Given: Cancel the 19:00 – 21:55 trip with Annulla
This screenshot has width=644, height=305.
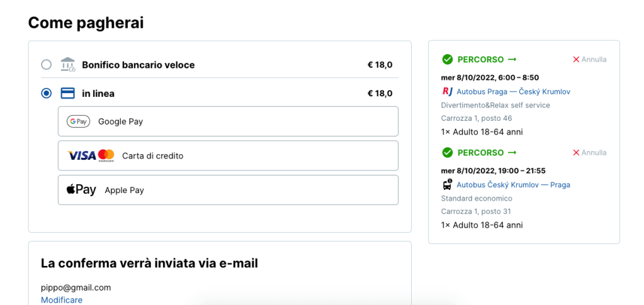Looking at the screenshot, I should (589, 152).
